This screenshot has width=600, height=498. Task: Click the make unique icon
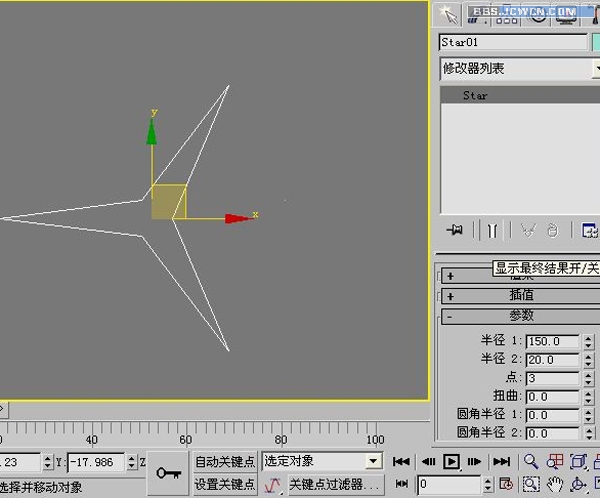coord(528,230)
